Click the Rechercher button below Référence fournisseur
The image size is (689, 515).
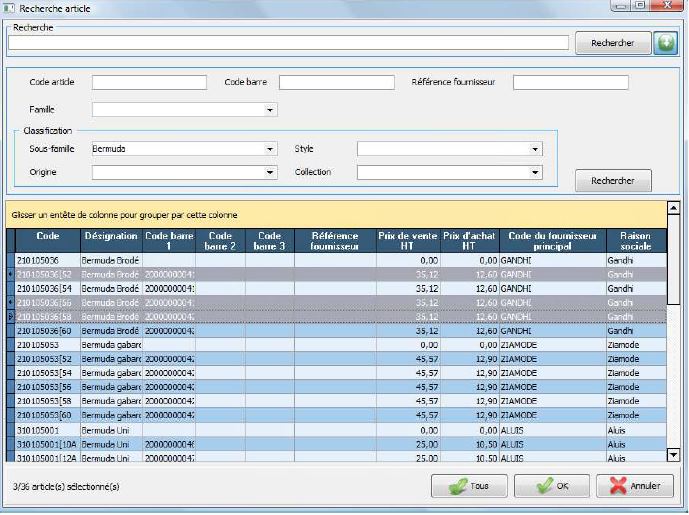[613, 180]
